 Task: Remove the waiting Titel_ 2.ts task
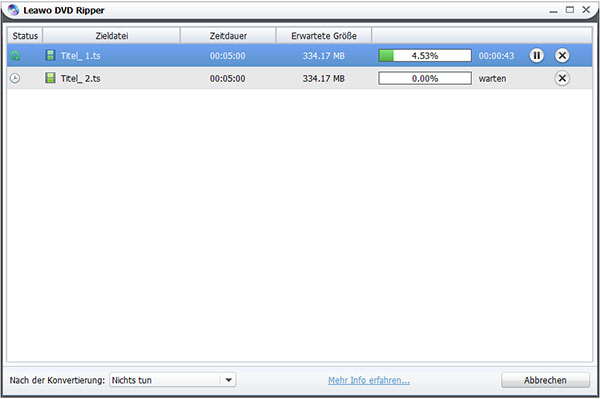point(562,78)
